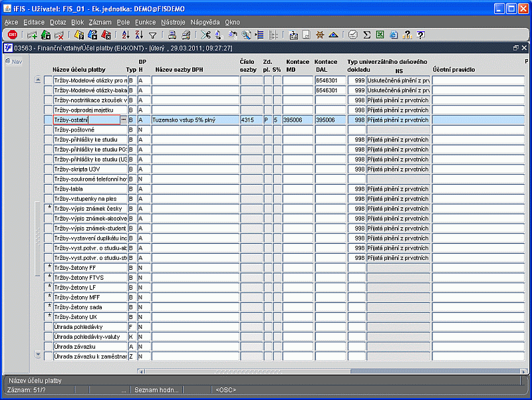532x400 pixels.
Task: Click the scroll-down arrow below the record list
Action: (x=38, y=355)
